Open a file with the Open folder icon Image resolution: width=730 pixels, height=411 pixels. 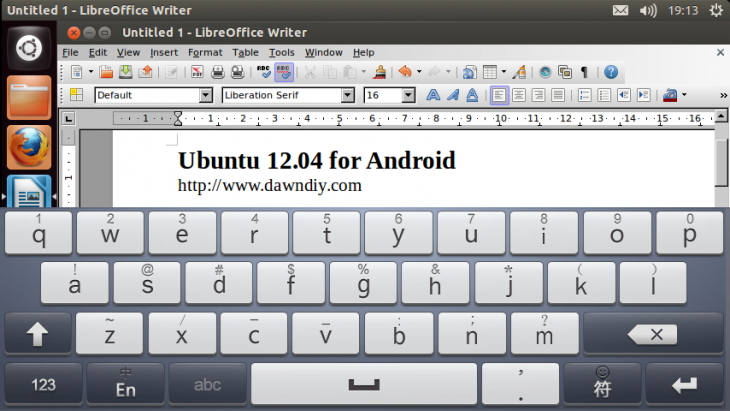coord(106,72)
